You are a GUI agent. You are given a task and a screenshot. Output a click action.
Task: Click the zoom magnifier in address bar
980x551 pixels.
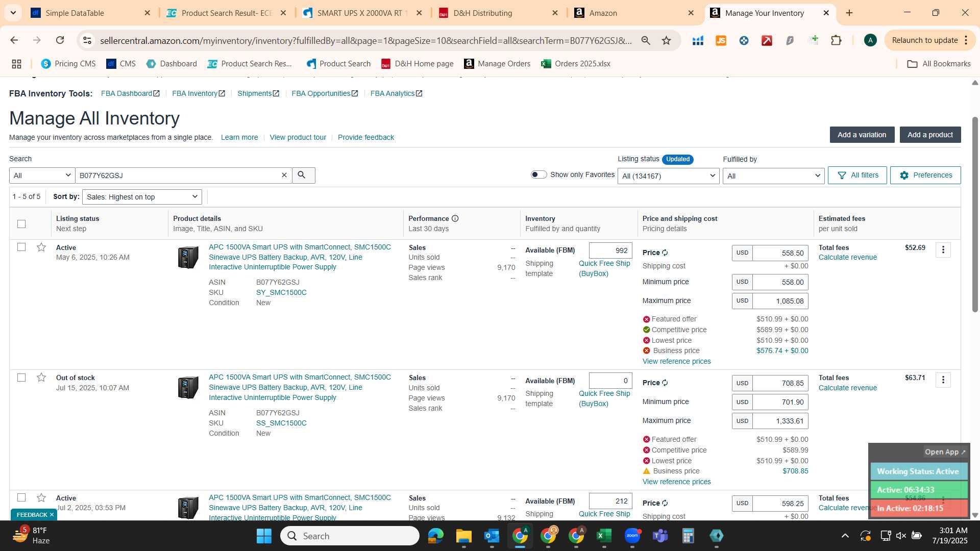point(646,40)
